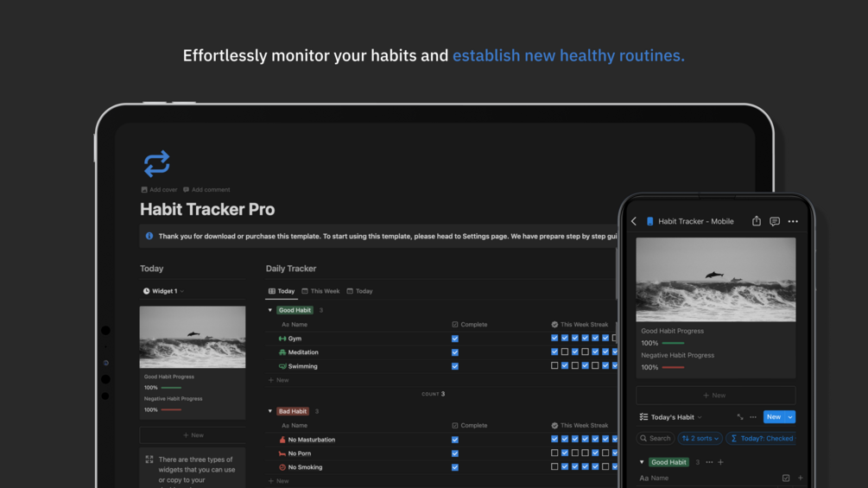
Task: Click the Complete column header in Good Habit
Action: (x=470, y=325)
